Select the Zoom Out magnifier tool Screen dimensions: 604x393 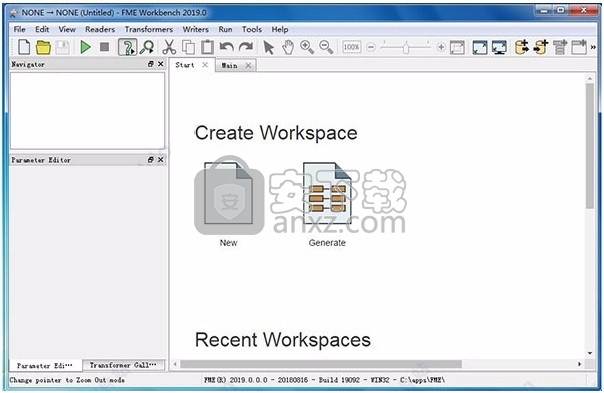pos(326,47)
